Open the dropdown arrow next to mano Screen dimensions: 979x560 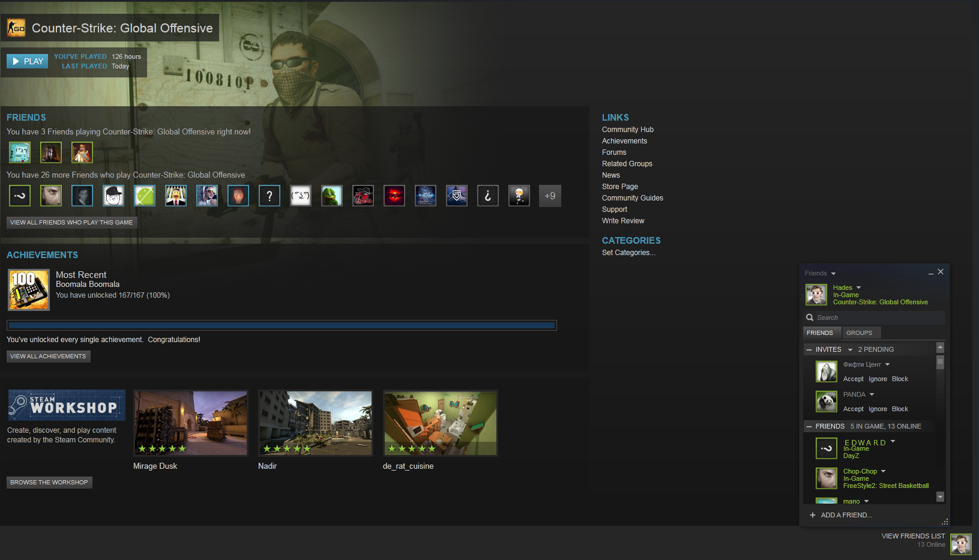866,501
